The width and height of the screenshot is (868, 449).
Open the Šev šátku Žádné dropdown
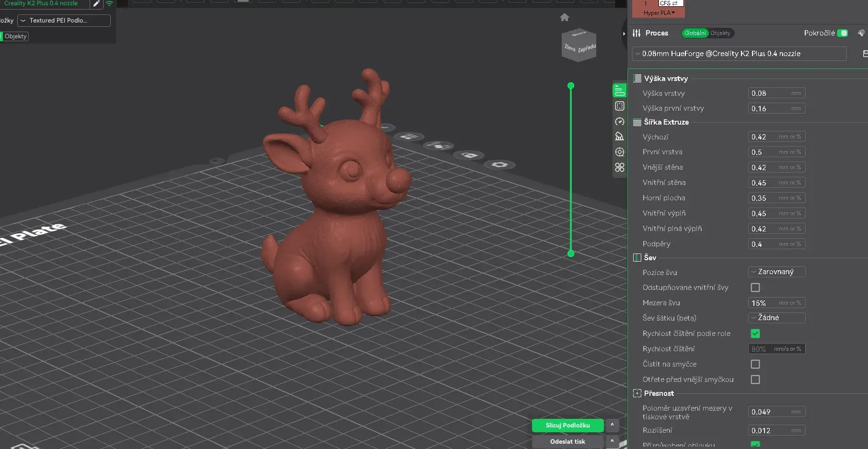776,318
